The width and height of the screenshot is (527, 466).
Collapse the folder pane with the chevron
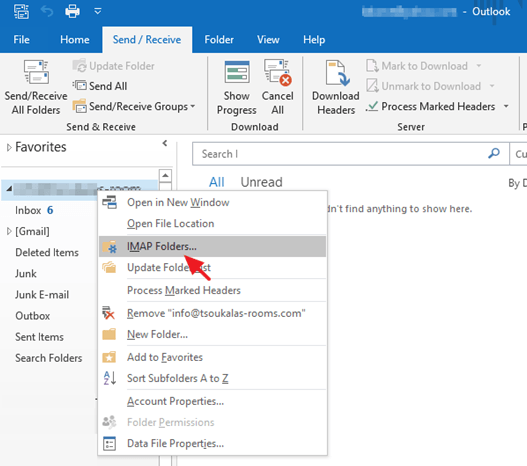165,143
